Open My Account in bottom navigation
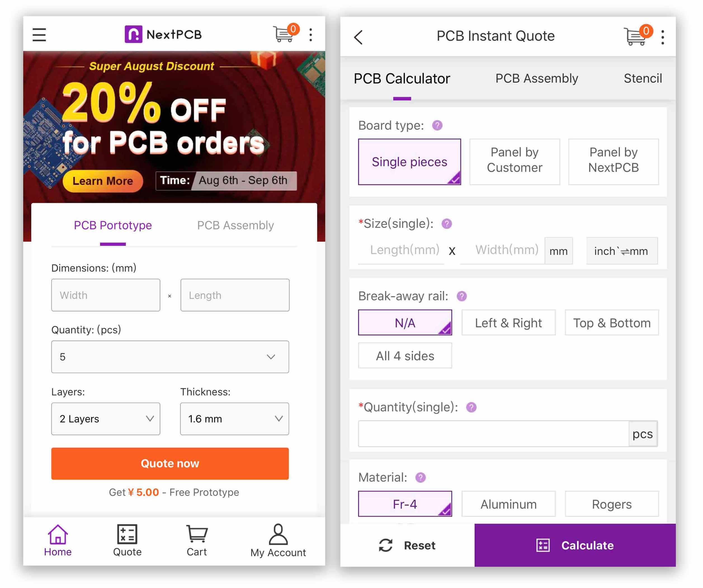The image size is (703, 588). (x=278, y=540)
